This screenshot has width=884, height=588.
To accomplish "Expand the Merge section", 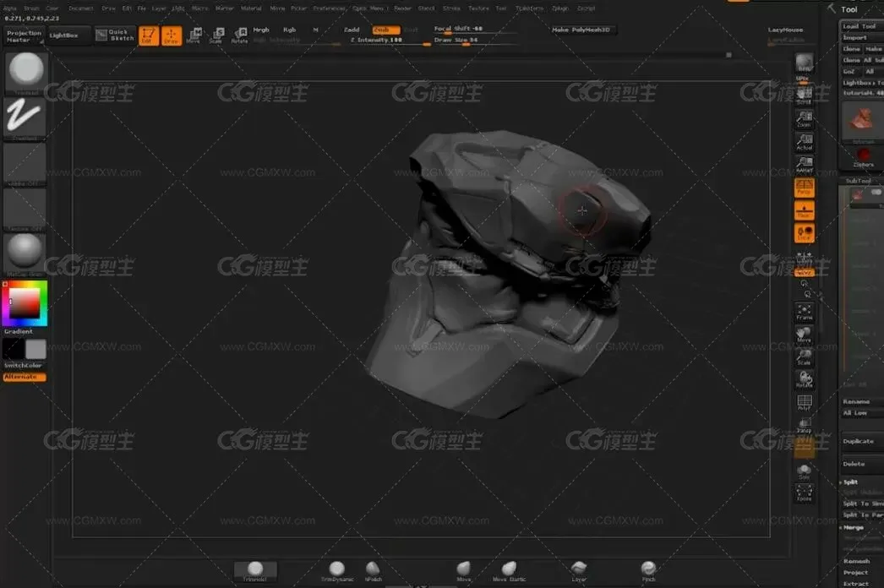I will (x=853, y=528).
